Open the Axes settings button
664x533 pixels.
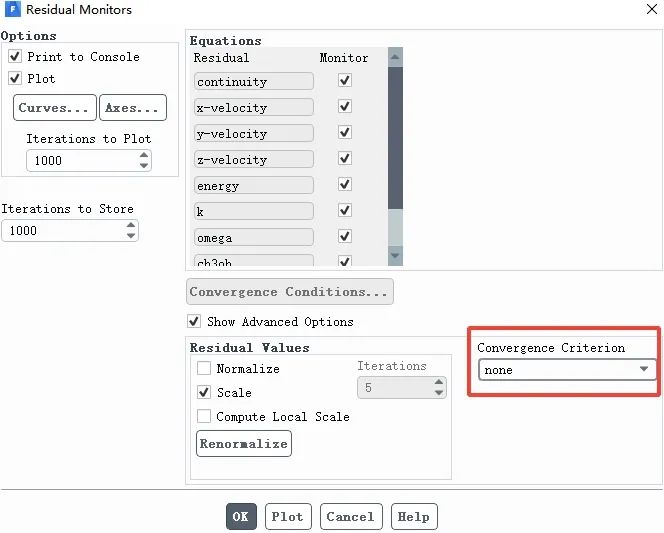tap(133, 108)
